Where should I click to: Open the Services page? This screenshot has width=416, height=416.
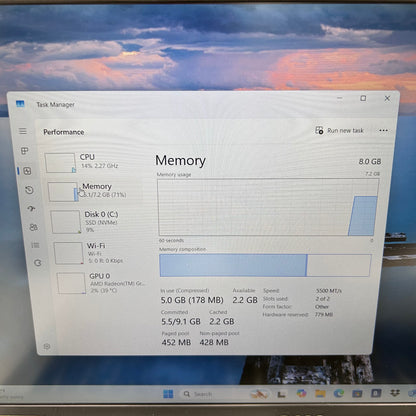click(38, 263)
